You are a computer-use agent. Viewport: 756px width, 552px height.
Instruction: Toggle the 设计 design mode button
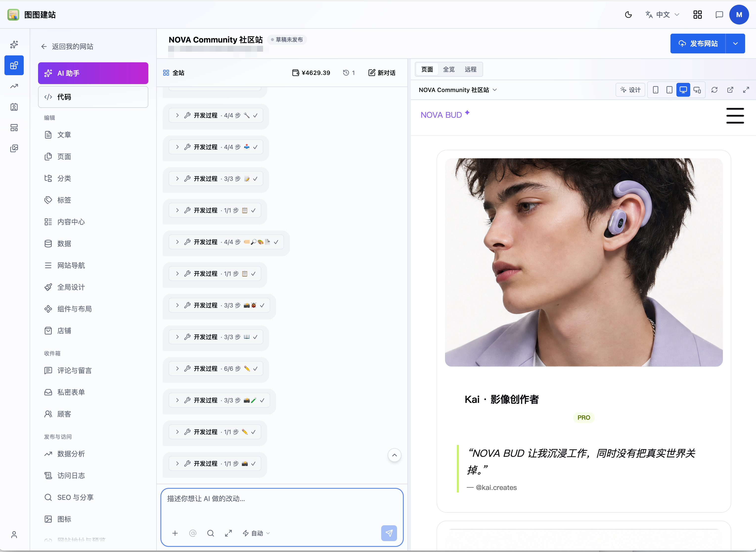pyautogui.click(x=630, y=90)
